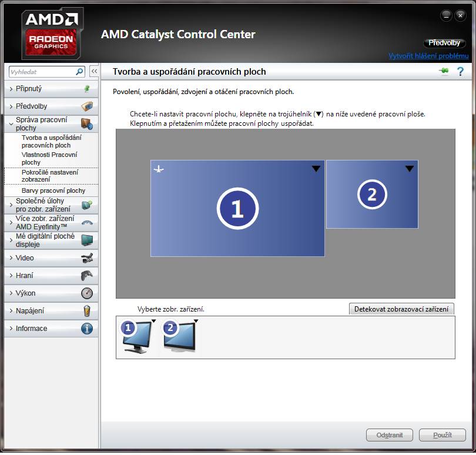
Task: Open Vytvořit hlášení problému link
Action: 428,56
